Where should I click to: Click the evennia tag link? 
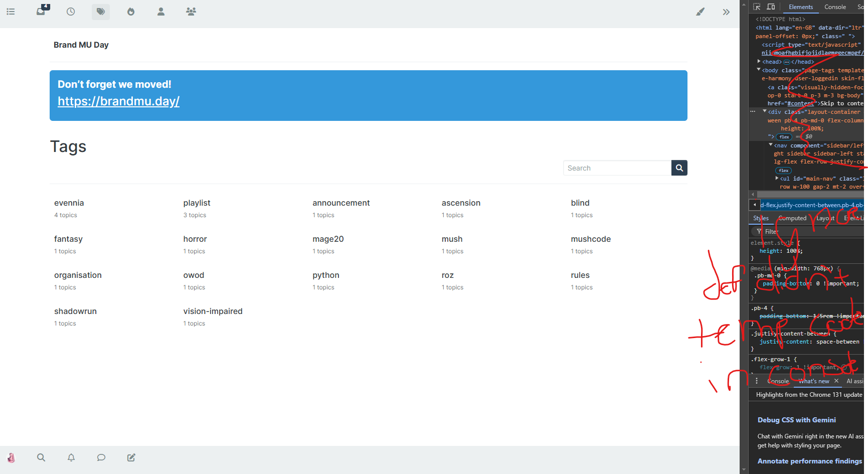[x=69, y=203]
